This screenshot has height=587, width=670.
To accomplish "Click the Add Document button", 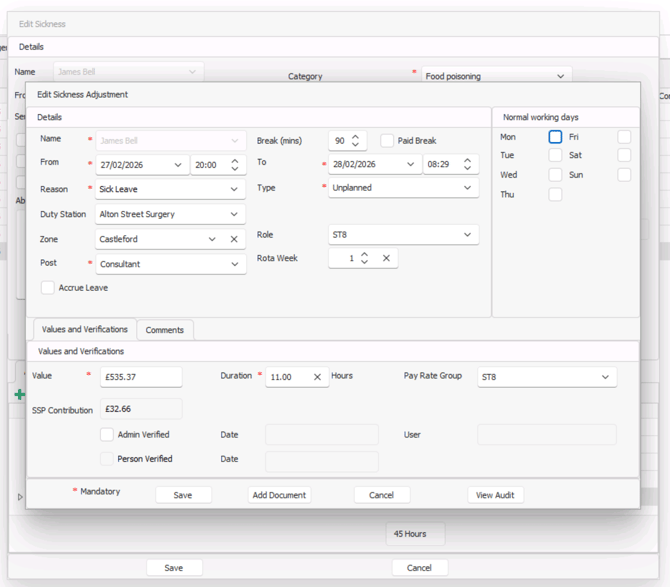I will click(x=280, y=495).
